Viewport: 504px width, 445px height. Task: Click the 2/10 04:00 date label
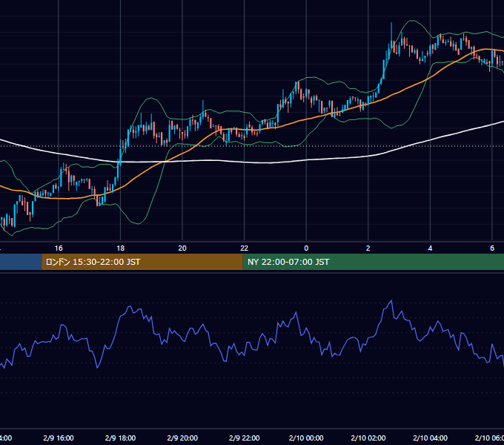430,438
